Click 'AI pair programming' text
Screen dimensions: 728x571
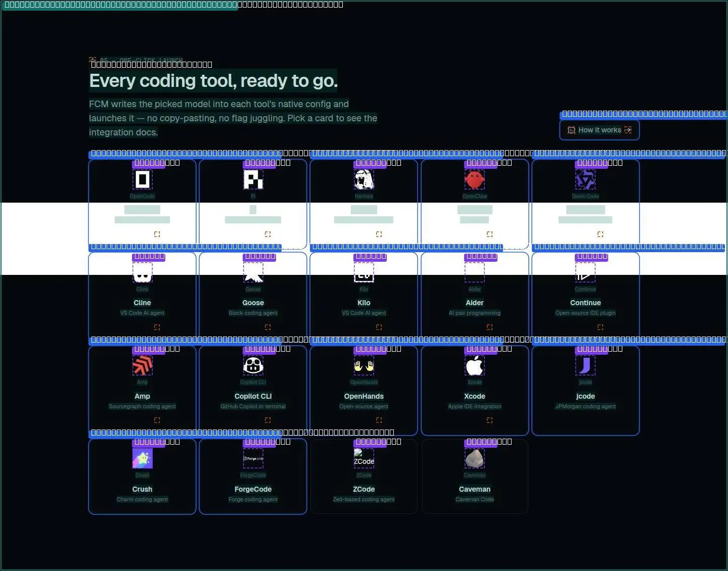coord(475,313)
